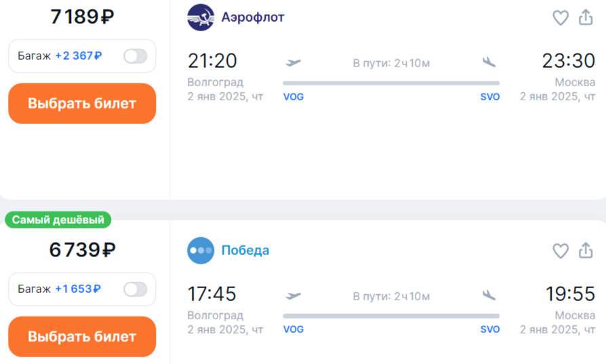Viewport: 606px width, 364px height.
Task: Click SVO airport code on Pobeda flight
Action: [490, 329]
